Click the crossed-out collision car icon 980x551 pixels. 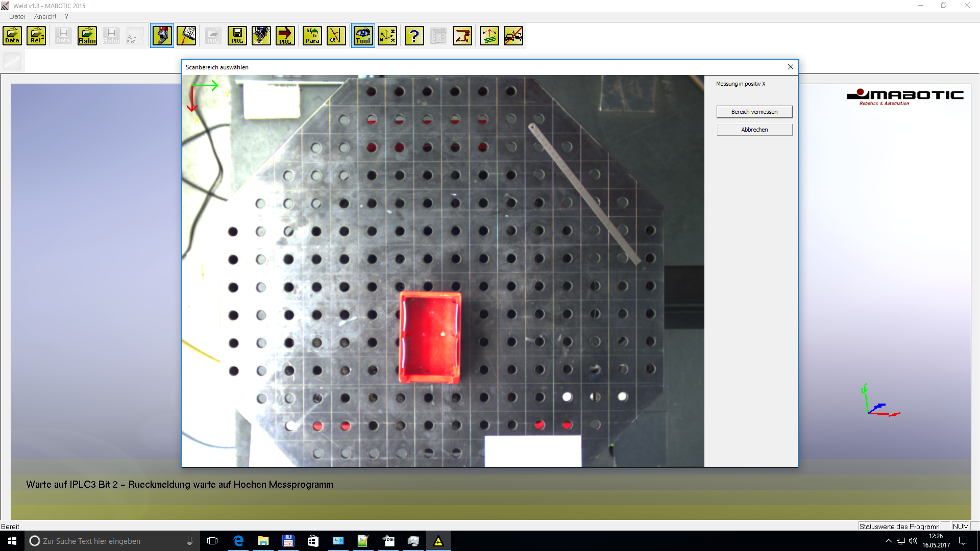[x=513, y=36]
